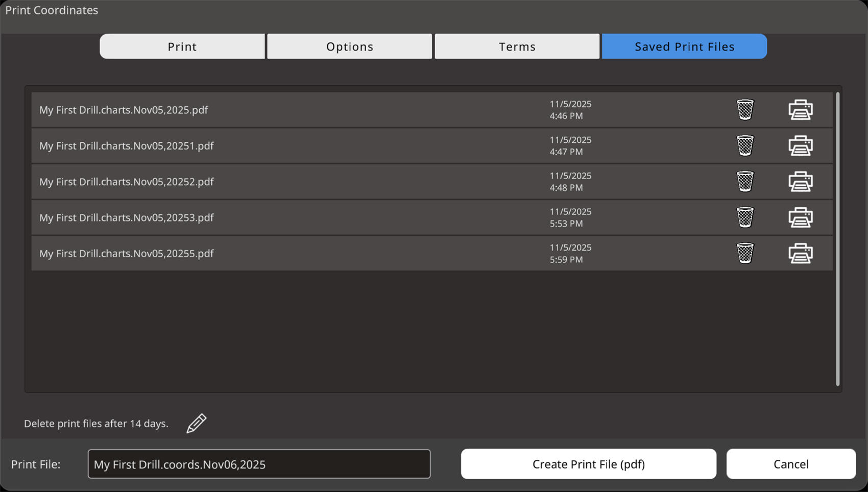Switch to the Print tab

point(182,46)
